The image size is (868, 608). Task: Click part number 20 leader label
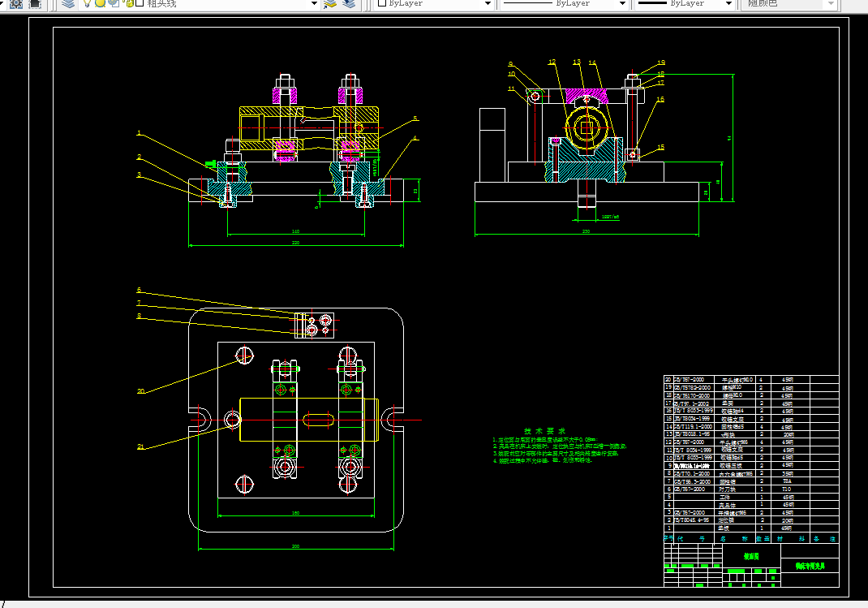pyautogui.click(x=140, y=391)
